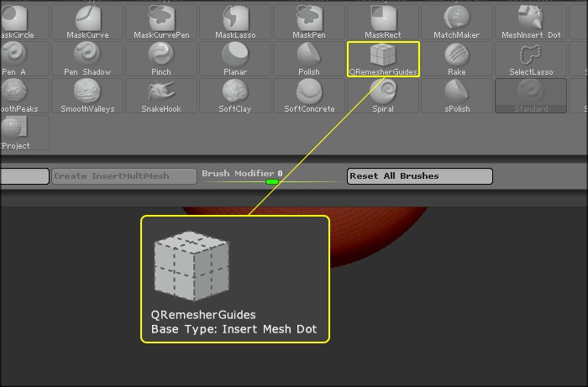Image resolution: width=588 pixels, height=387 pixels.
Task: Select the ZProject brush icon
Action: point(23,133)
